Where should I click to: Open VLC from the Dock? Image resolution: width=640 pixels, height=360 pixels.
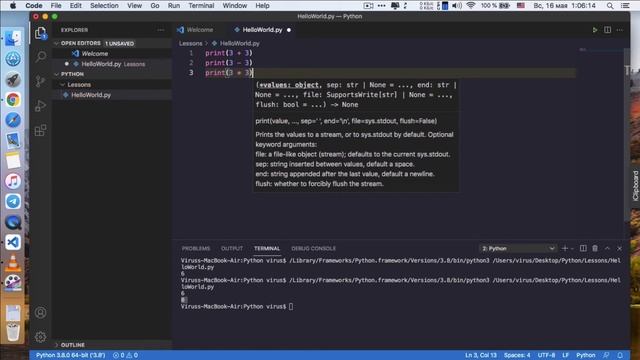13,262
